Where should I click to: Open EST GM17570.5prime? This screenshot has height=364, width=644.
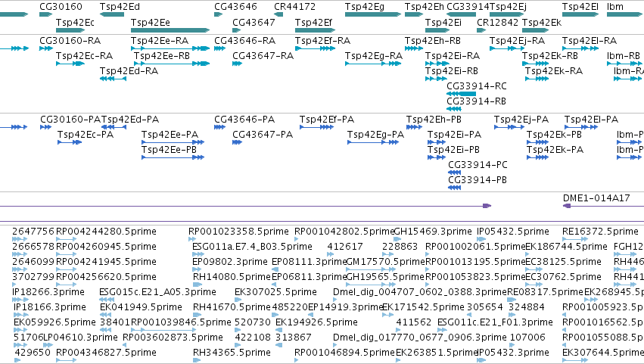[385, 262]
